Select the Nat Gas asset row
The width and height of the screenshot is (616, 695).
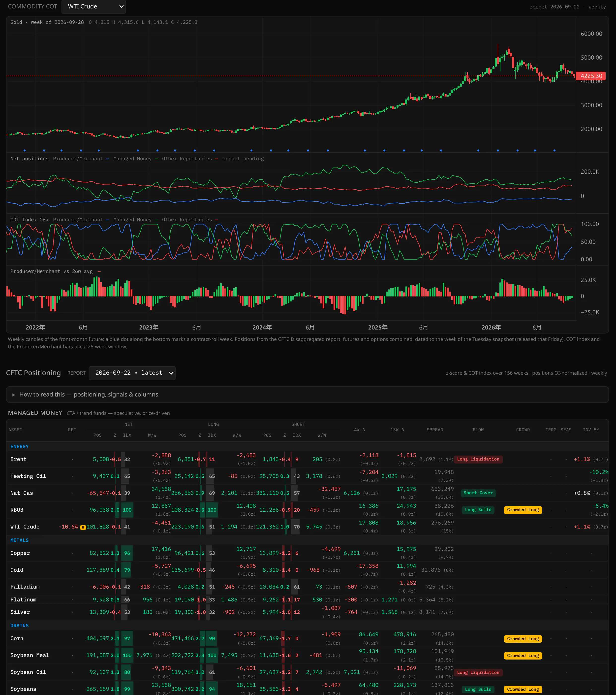tap(307, 493)
